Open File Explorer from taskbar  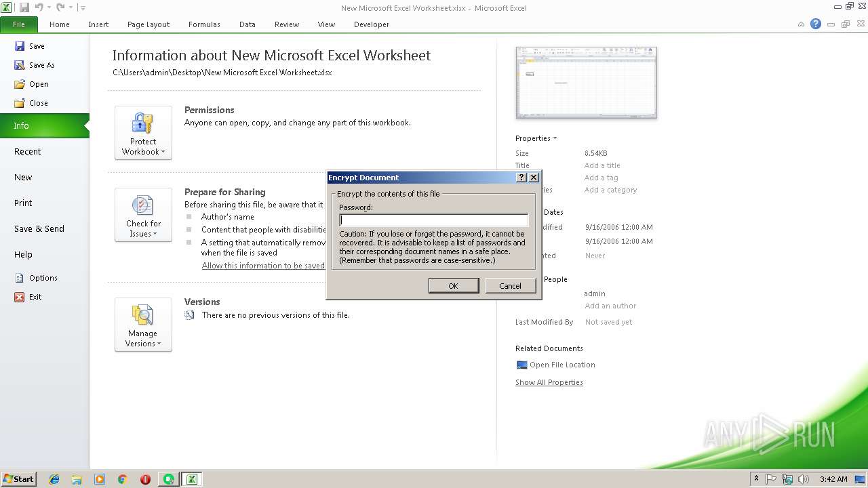pos(77,479)
